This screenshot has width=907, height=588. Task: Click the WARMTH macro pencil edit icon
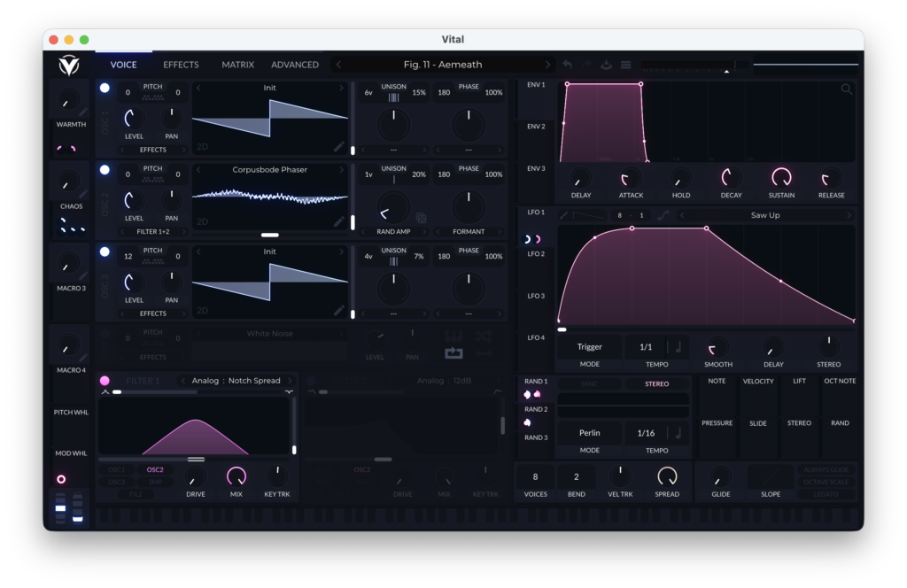pyautogui.click(x=83, y=112)
